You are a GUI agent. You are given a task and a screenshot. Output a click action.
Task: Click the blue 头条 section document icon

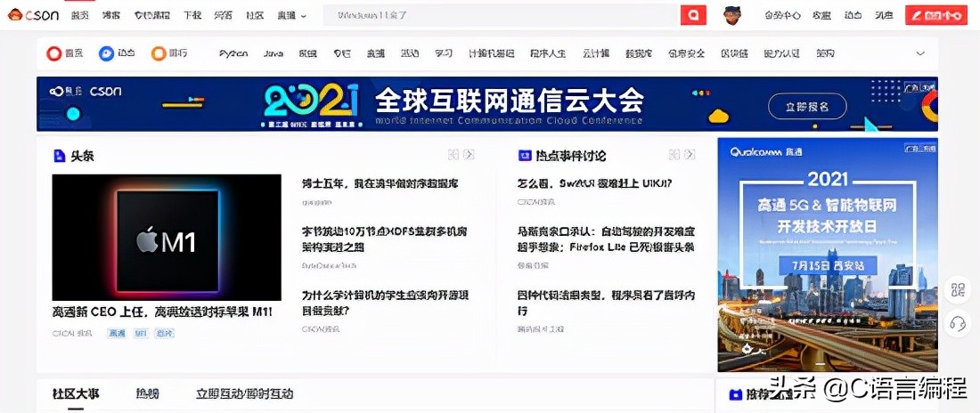click(59, 156)
